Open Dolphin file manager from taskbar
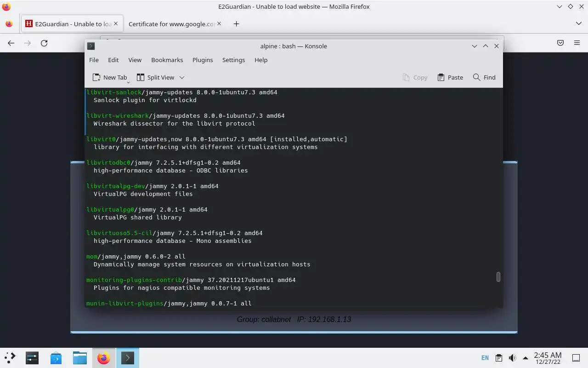This screenshot has height=368, width=588. 80,357
